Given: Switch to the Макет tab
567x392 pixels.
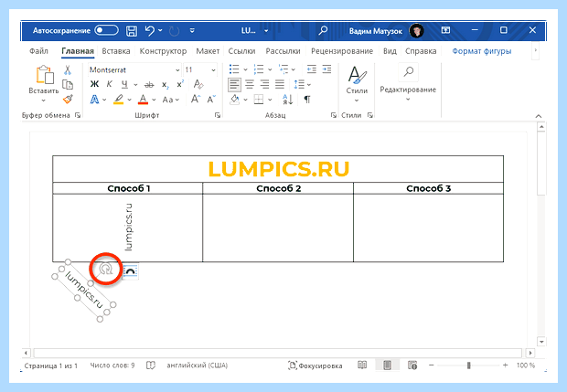Looking at the screenshot, I should tap(208, 51).
